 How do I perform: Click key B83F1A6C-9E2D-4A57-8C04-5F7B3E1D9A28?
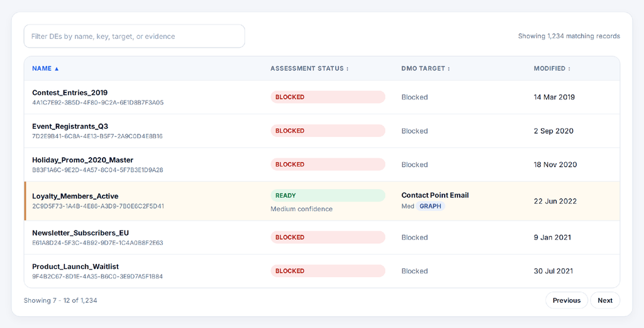97,170
